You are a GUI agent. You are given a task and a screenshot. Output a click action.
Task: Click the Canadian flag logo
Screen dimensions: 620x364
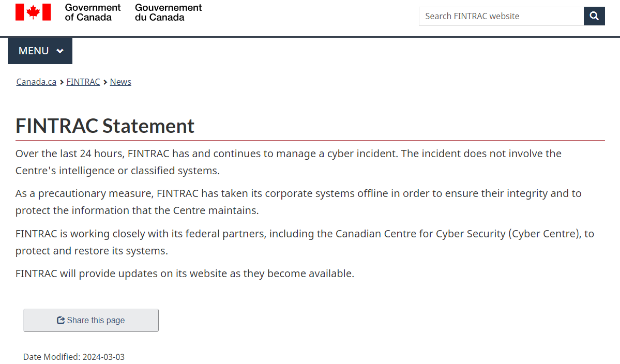point(33,12)
